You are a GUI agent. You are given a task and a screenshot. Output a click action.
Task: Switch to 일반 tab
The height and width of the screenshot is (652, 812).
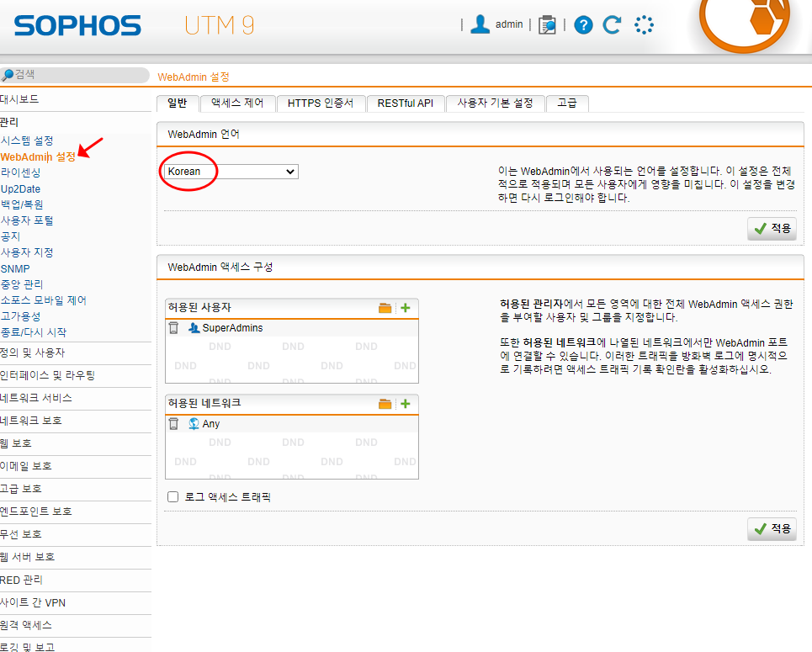click(x=178, y=103)
